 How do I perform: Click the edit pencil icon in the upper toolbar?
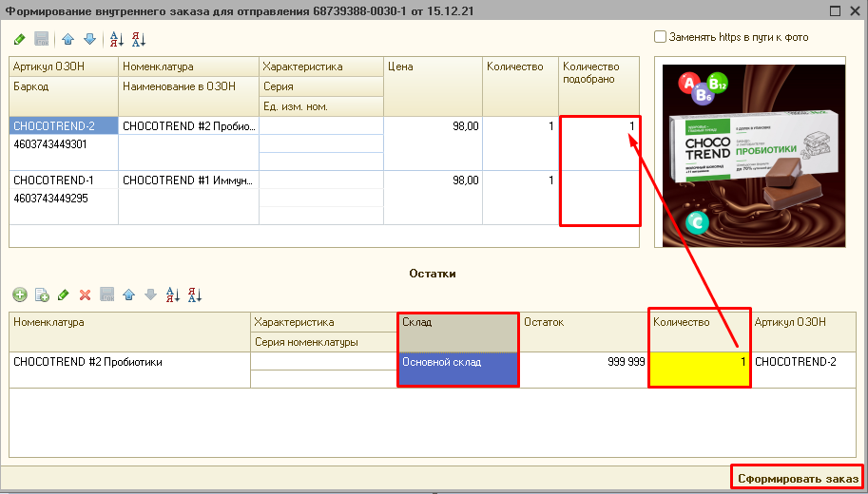[x=19, y=39]
